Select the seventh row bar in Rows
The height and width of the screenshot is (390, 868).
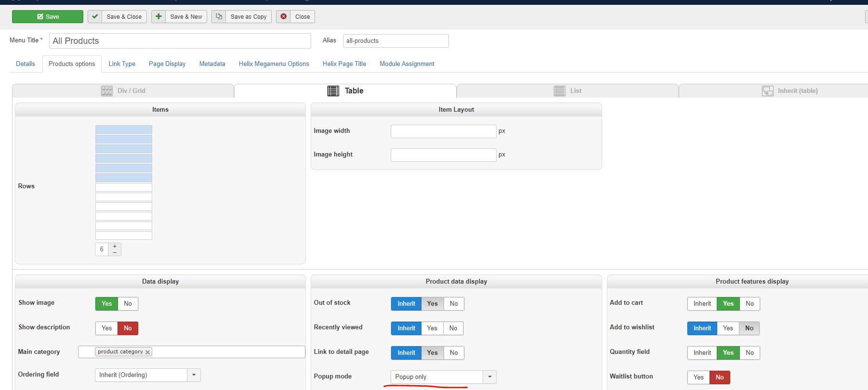pos(124,187)
